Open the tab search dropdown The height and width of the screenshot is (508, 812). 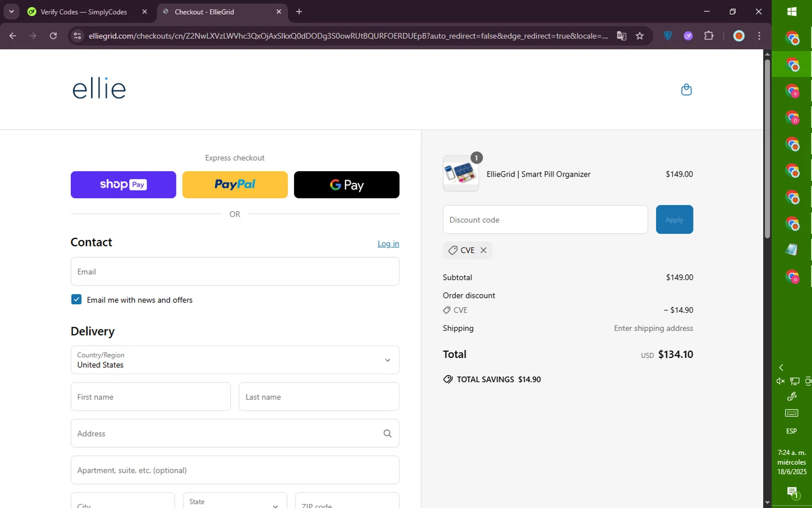(11, 11)
